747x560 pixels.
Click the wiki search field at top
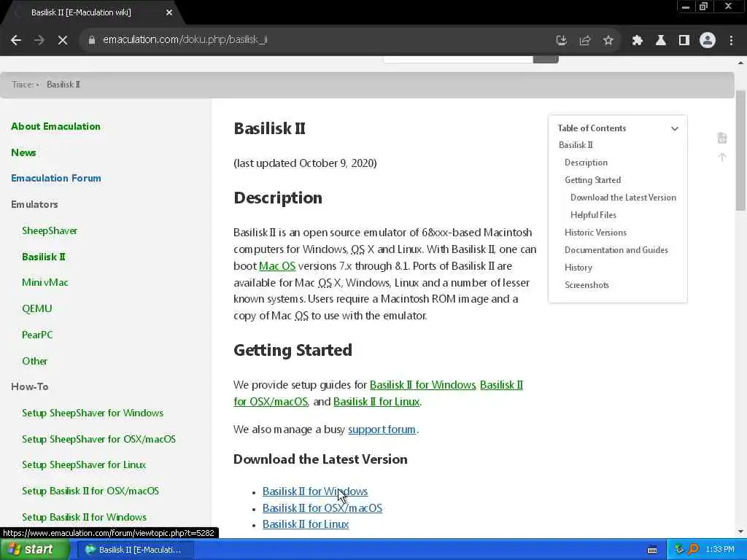(x=458, y=60)
